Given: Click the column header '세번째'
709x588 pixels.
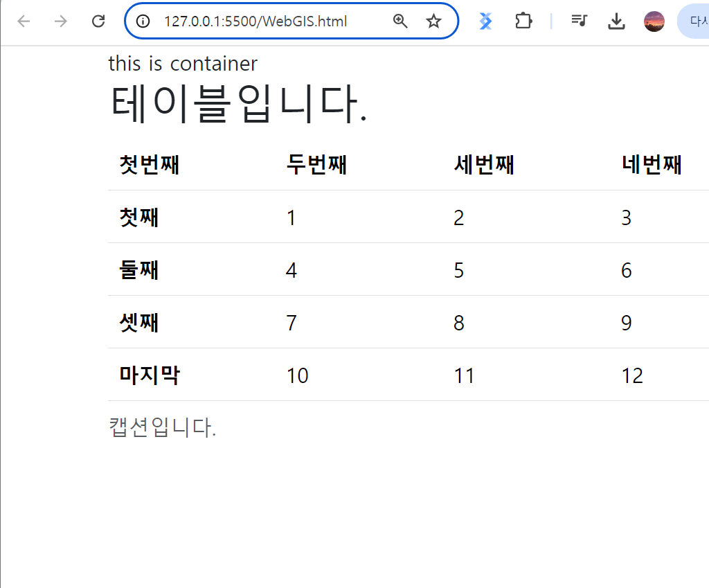Looking at the screenshot, I should click(484, 164).
